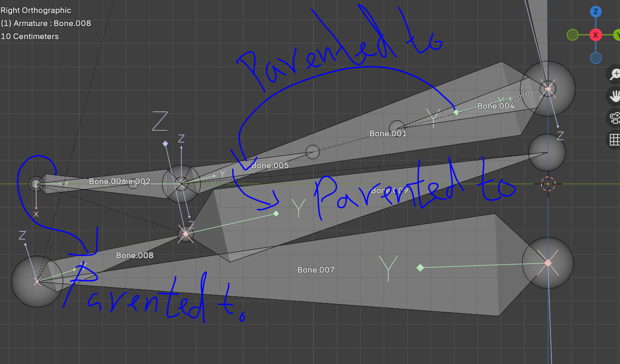The height and width of the screenshot is (364, 620).
Task: Select the bone labeled Bone.008
Action: point(134,255)
